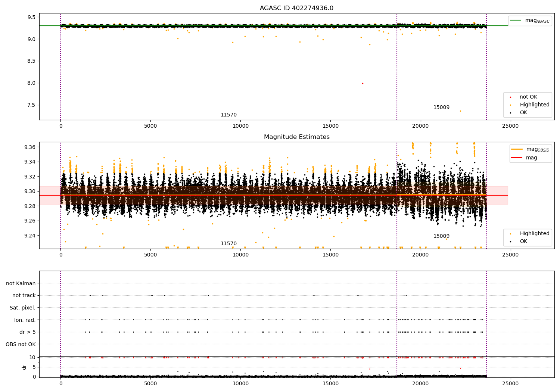
Task: Select the 5 tick on the dr axis
Action: click(x=34, y=367)
